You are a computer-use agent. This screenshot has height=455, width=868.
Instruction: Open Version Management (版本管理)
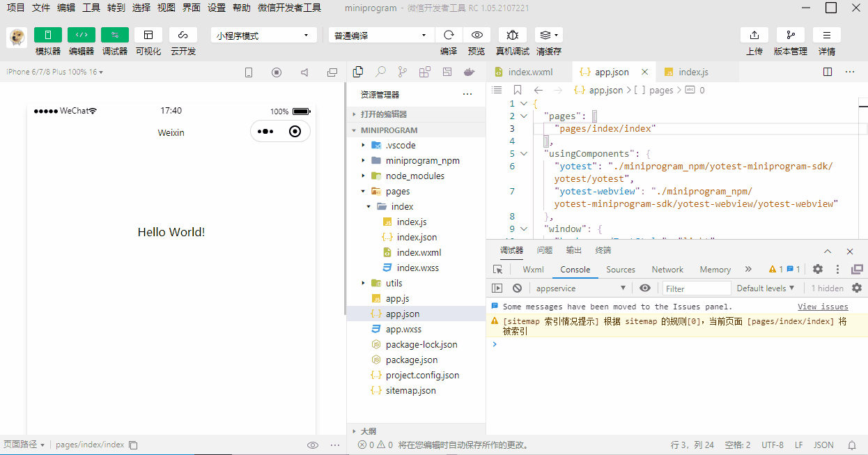coord(791,35)
